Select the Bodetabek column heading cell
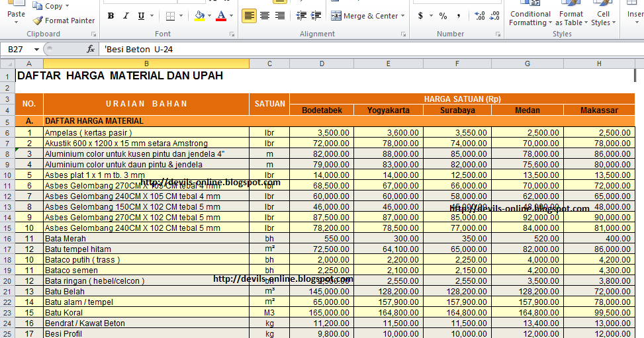The width and height of the screenshot is (644, 338). 322,110
